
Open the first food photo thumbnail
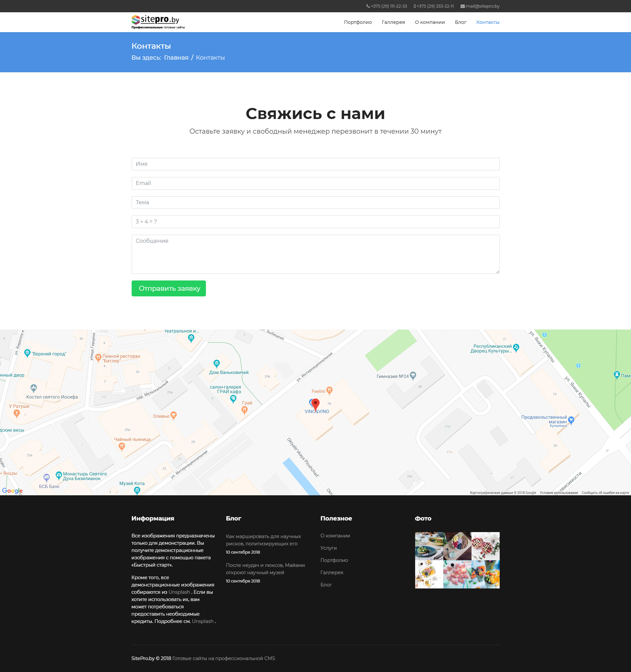click(x=429, y=546)
